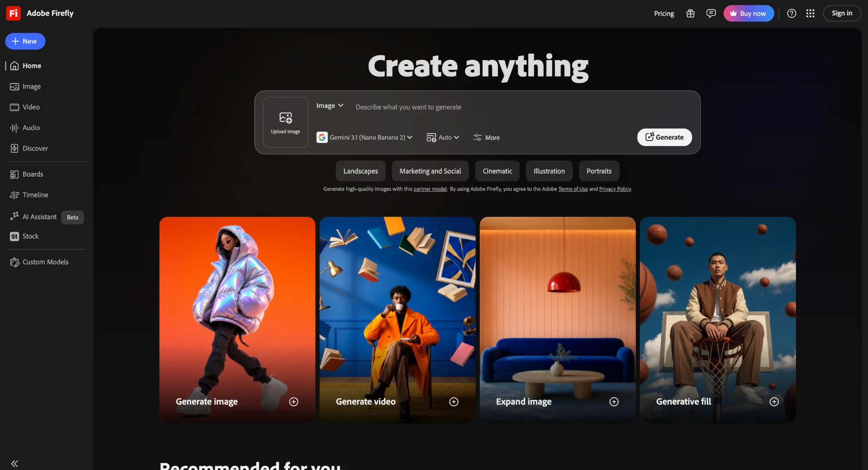Screen dimensions: 868x470
Task: Click the Adobe Firefly logo icon
Action: pyautogui.click(x=13, y=13)
